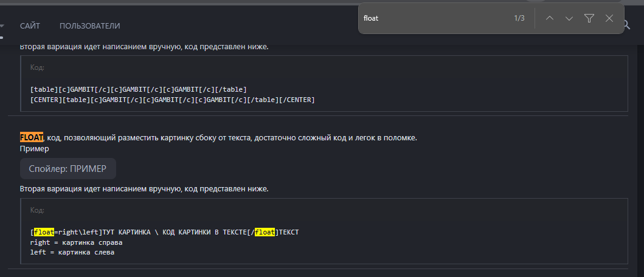
Task: Click the 'Код:' label of the float block
Action: (37, 210)
